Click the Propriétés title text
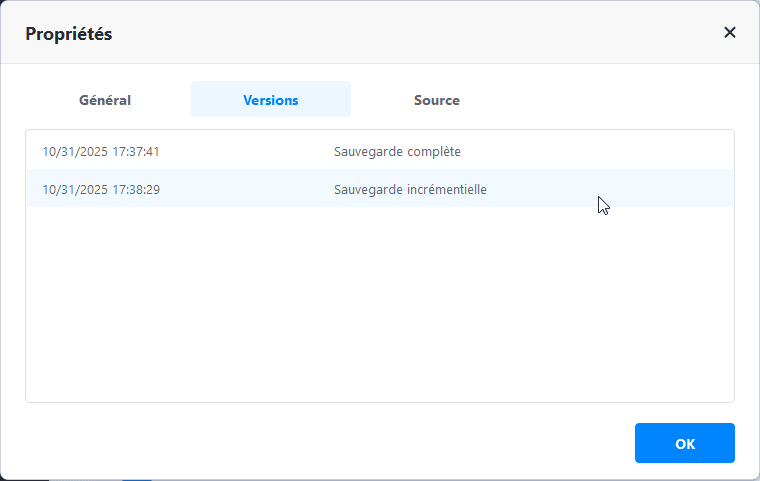The height and width of the screenshot is (481, 760). point(68,34)
